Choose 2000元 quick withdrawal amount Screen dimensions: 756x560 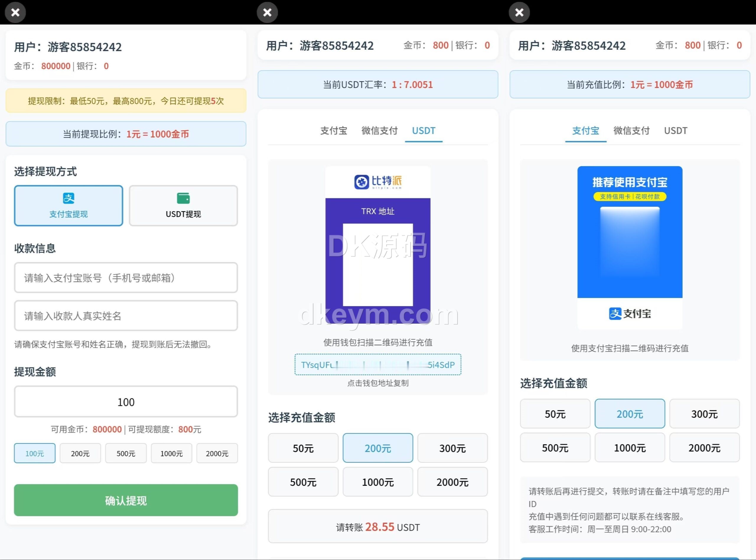coord(217,454)
